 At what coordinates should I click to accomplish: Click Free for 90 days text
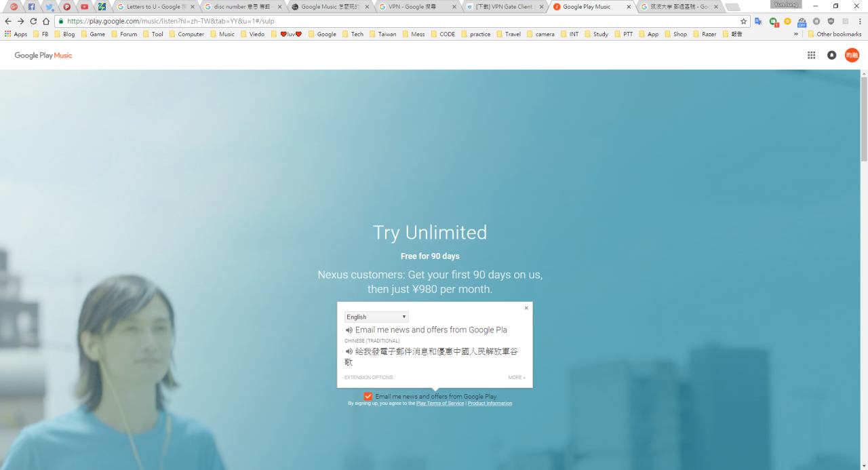430,256
